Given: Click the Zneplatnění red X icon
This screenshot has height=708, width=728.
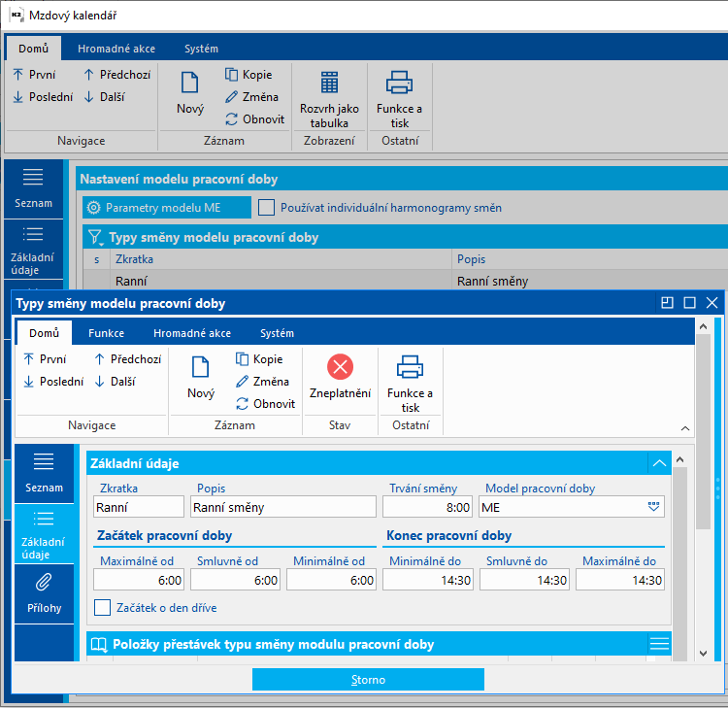Looking at the screenshot, I should point(340,367).
